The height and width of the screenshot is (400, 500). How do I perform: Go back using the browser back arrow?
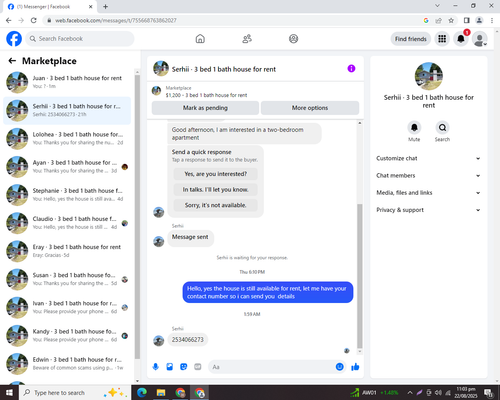pyautogui.click(x=9, y=20)
